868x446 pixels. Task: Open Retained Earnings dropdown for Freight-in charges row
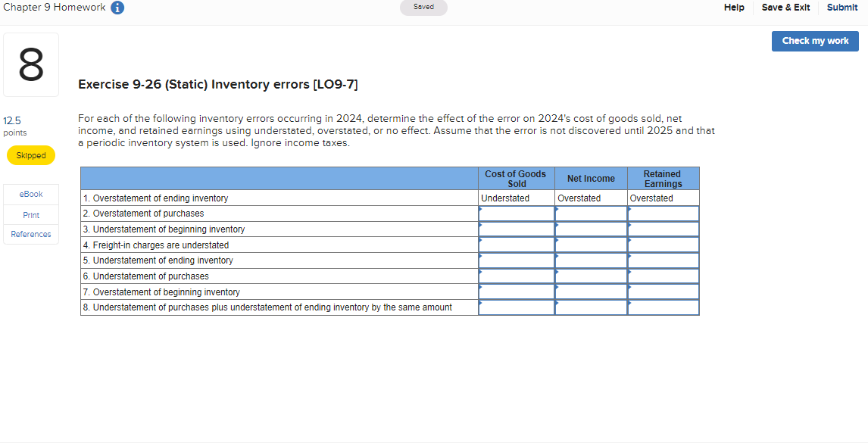(662, 245)
